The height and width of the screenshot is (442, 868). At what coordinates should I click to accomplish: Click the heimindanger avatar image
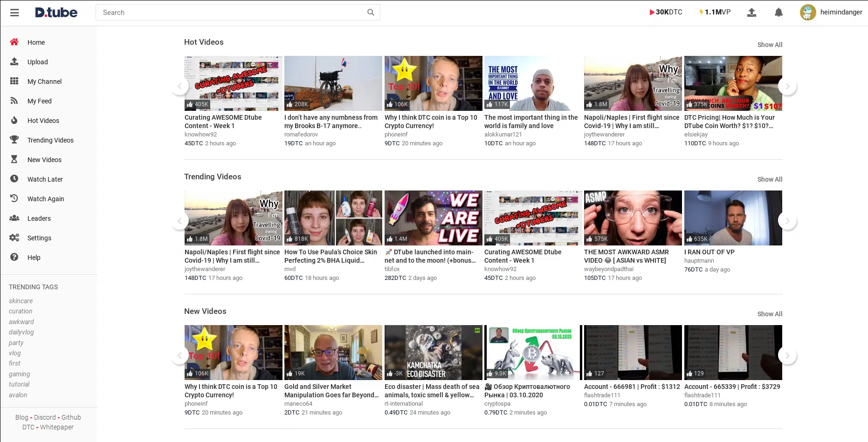pyautogui.click(x=808, y=13)
